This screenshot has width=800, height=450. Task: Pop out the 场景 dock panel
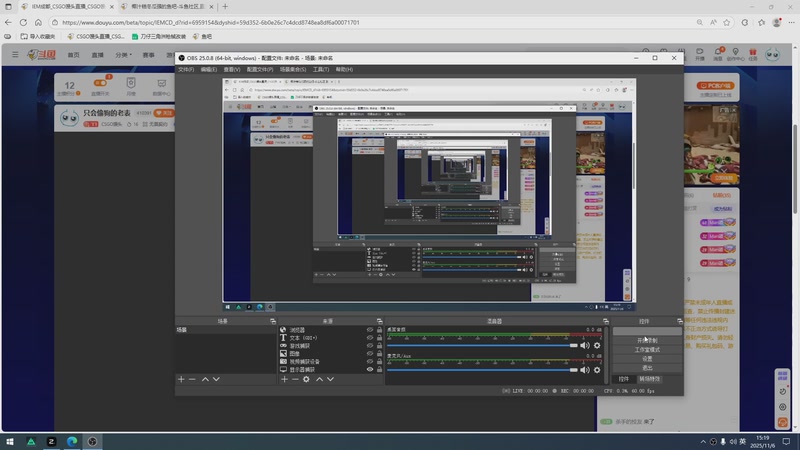[x=271, y=321]
